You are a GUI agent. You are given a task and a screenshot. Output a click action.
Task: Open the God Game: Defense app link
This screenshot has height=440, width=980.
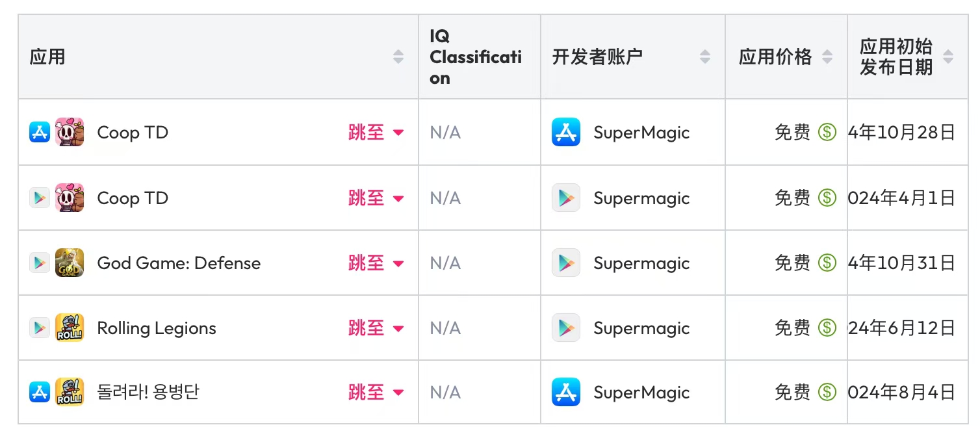coord(179,263)
